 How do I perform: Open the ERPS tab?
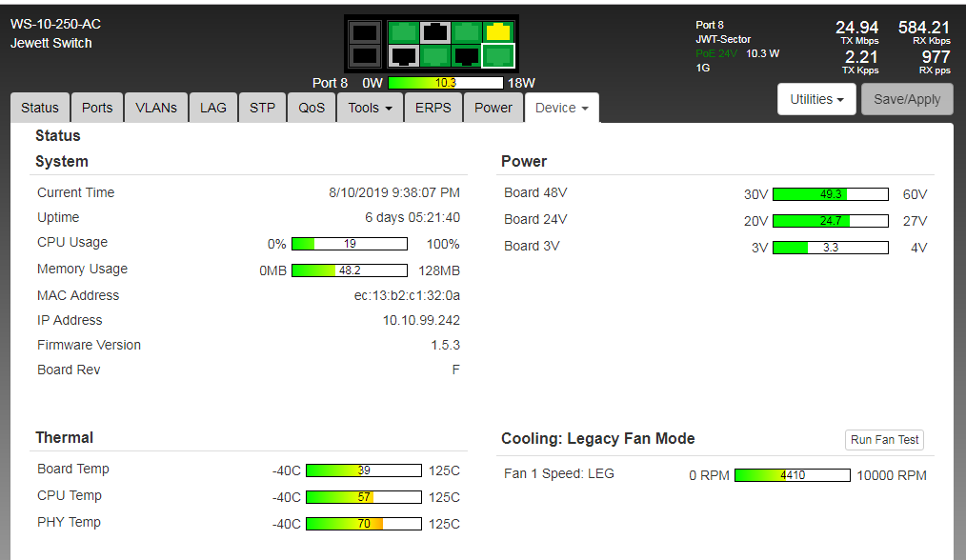(433, 108)
